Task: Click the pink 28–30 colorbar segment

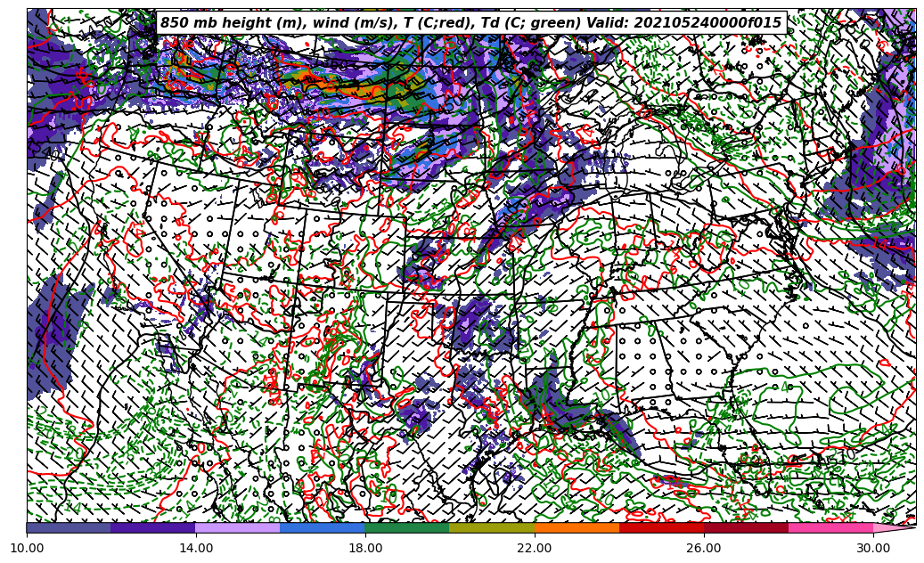Action: pos(830,527)
